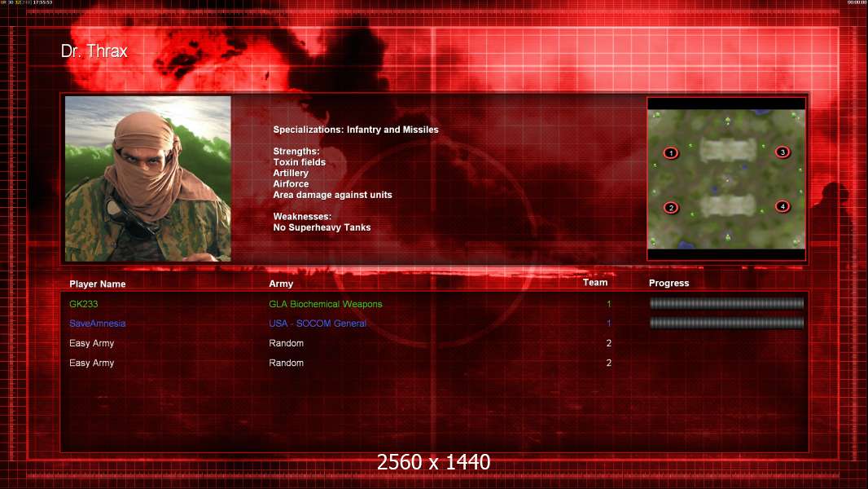The image size is (868, 489).
Task: Click start position marker 4 on minimap
Action: (x=783, y=206)
